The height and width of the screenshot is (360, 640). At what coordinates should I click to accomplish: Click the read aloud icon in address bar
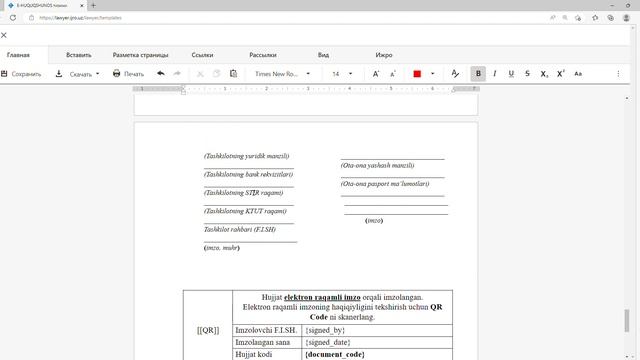pos(553,18)
